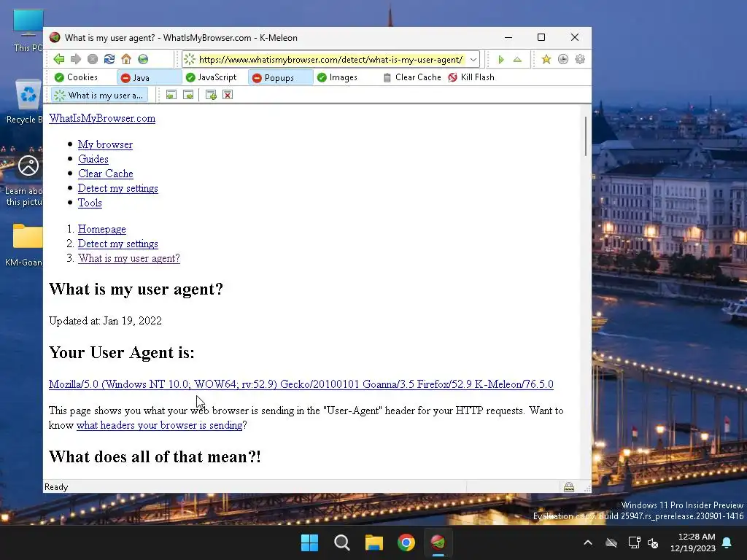Screen dimensions: 747x560
Task: Open the WhatIsMyBrowser.com header link
Action: pos(102,118)
